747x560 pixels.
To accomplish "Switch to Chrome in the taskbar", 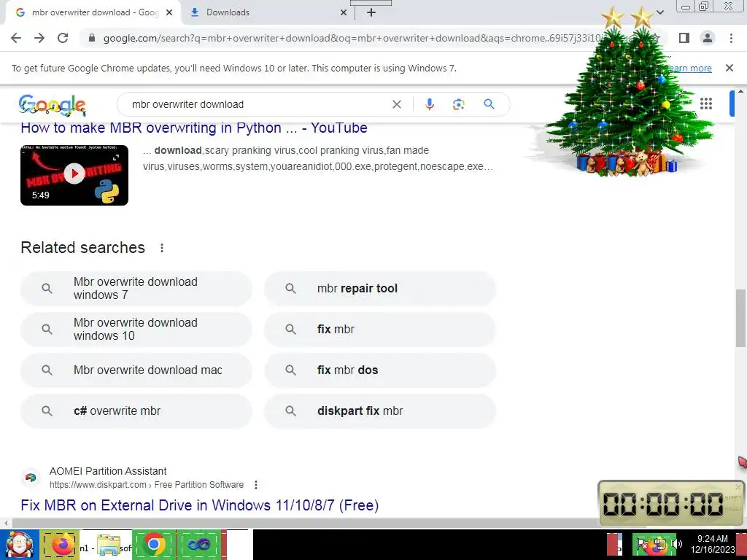I will coord(153,544).
